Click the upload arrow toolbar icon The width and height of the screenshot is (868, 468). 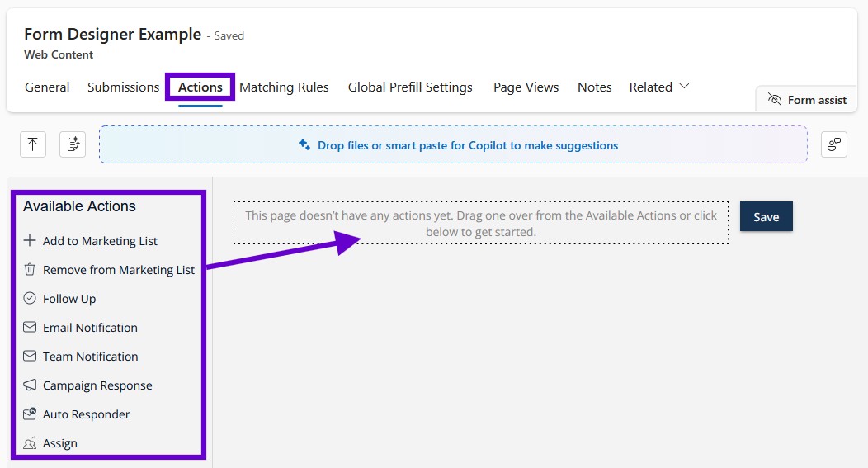click(33, 144)
